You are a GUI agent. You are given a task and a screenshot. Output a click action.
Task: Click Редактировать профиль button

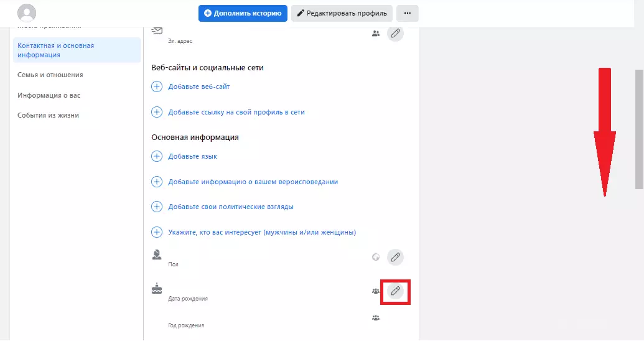[x=342, y=13]
